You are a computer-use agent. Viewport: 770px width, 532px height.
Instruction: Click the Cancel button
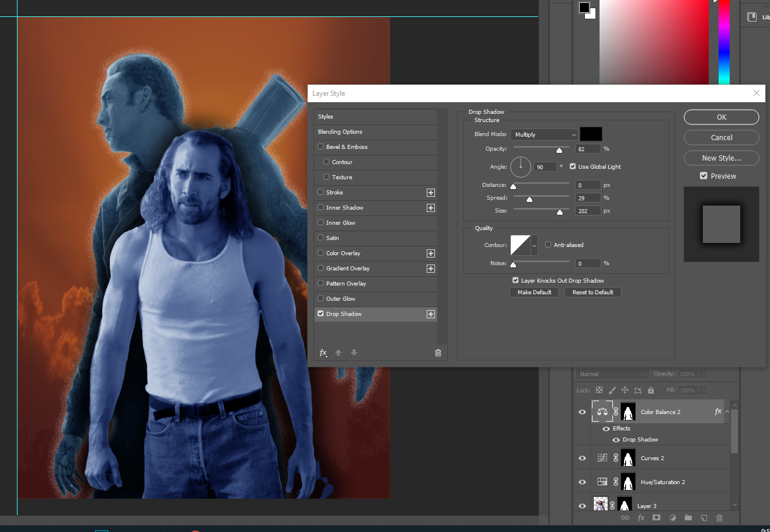point(722,138)
